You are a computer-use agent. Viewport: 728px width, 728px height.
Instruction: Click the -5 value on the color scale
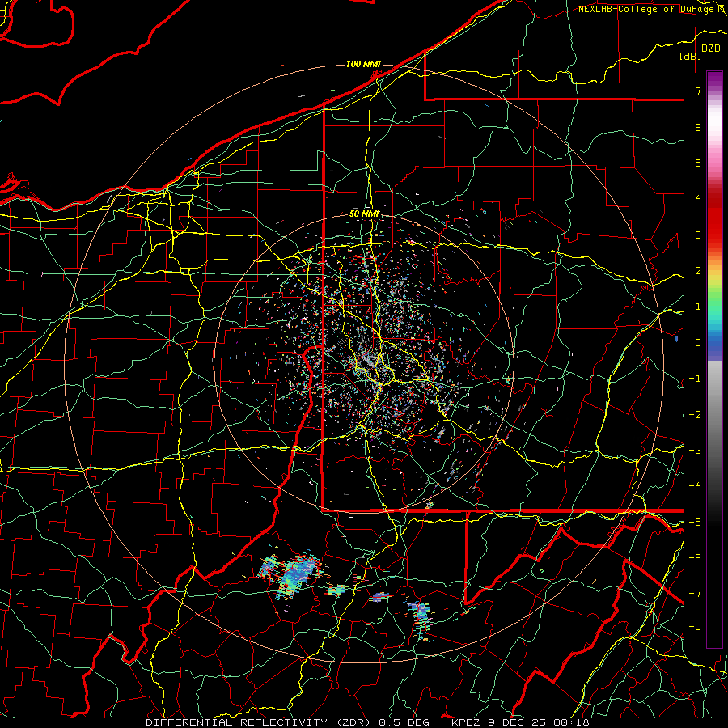coord(695,523)
